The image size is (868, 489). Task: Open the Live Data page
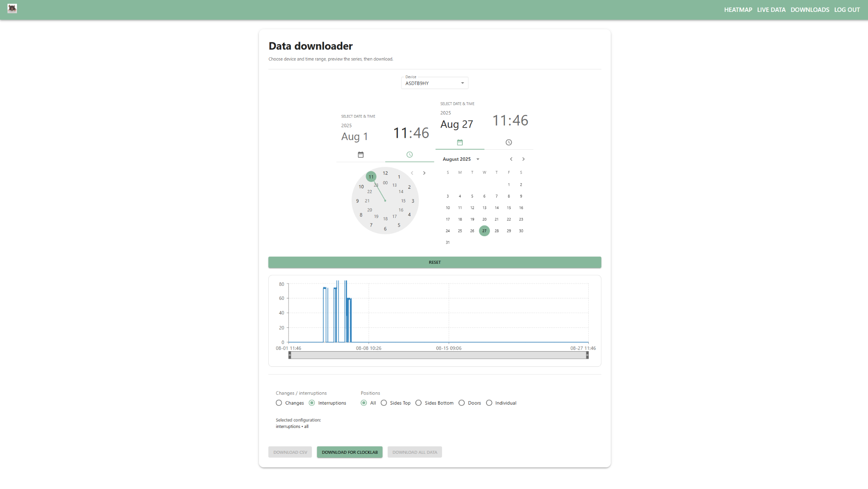point(771,10)
